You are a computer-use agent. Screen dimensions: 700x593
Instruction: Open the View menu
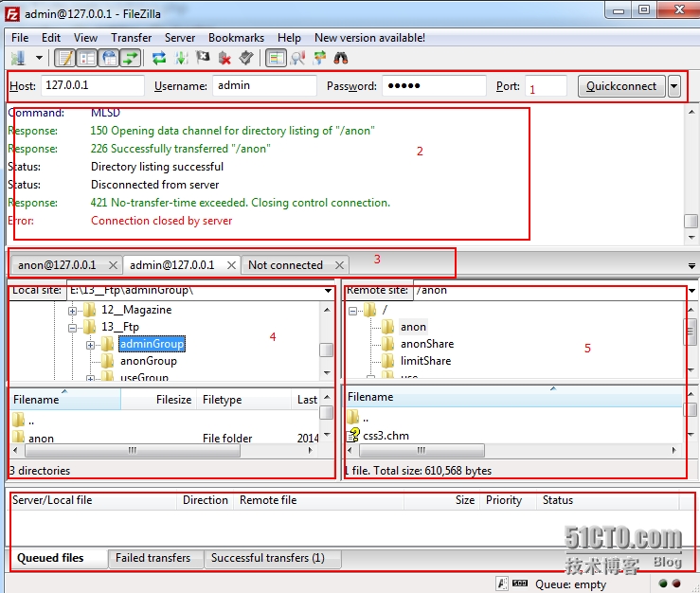(85, 38)
